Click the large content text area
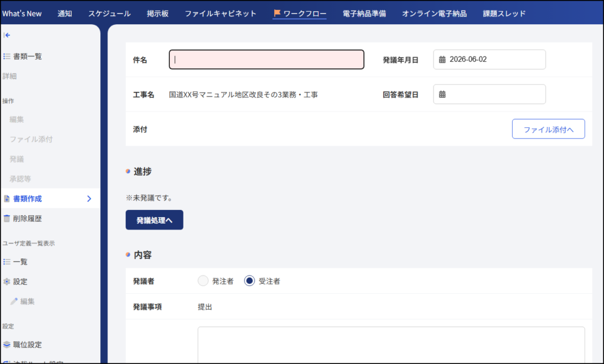Screen dimensions: 604x364 coord(391,345)
